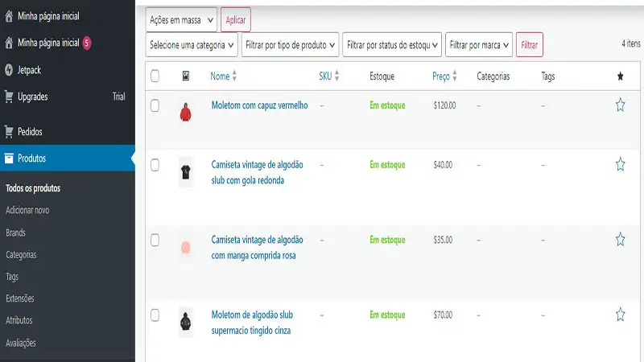644x362 pixels.
Task: Check the select-all products checkbox
Action: click(155, 76)
